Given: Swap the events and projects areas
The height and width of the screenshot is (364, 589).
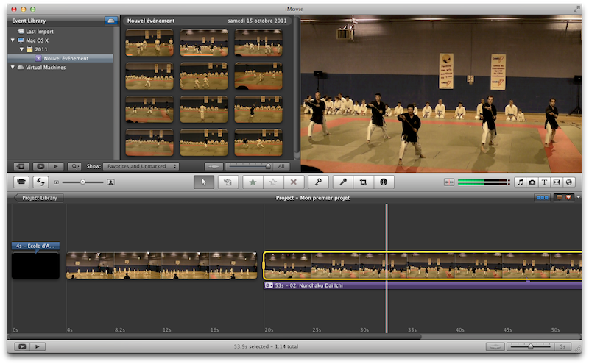Looking at the screenshot, I should pos(40,182).
